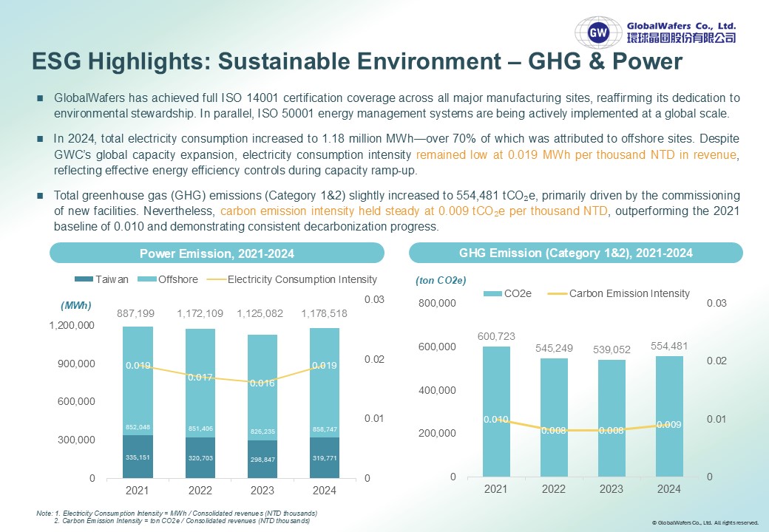769x532 pixels.
Task: Click the 2021 GHG bar 600,723
Action: [496, 412]
